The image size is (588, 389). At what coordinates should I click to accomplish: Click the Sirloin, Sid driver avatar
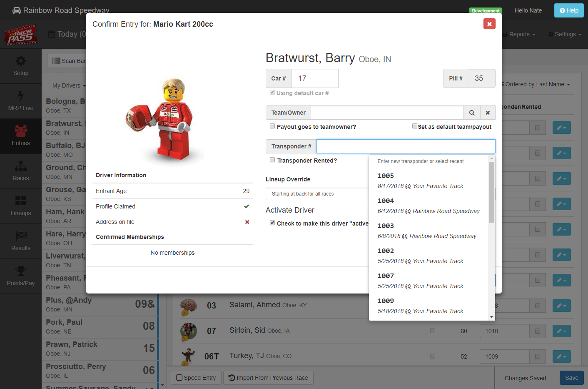(x=189, y=332)
